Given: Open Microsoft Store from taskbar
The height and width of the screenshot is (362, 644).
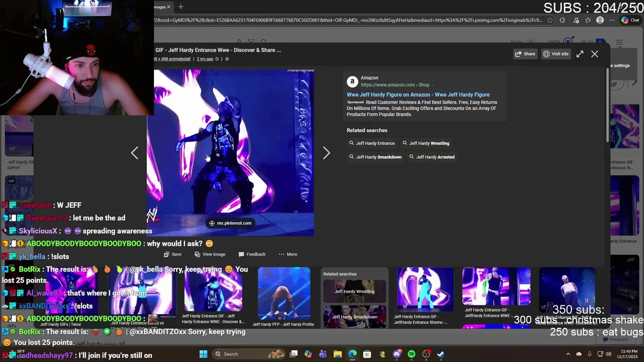Looking at the screenshot, I should 367,354.
